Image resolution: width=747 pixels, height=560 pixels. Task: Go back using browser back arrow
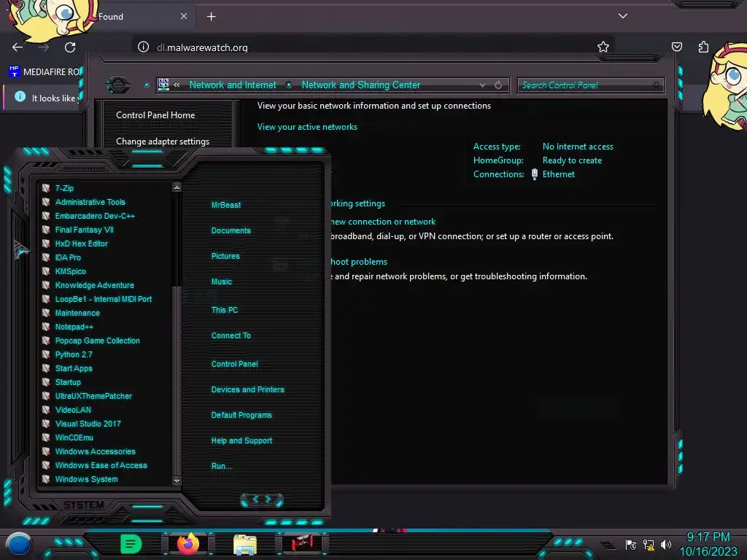[x=18, y=47]
